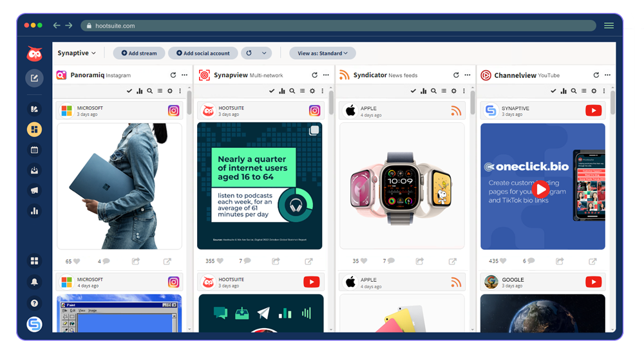
Task: Open the Compose post icon in sidebar
Action: coord(35,78)
